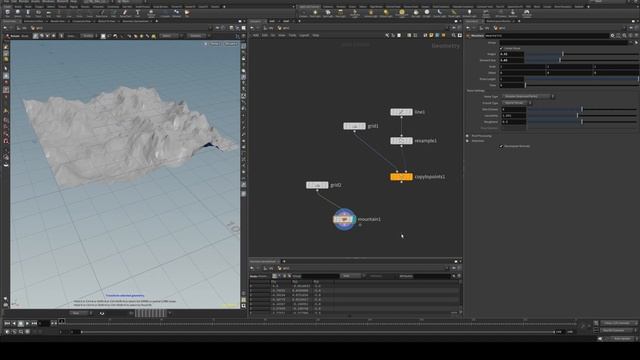Click the back arrow in the scene view path bar

tap(5, 28)
